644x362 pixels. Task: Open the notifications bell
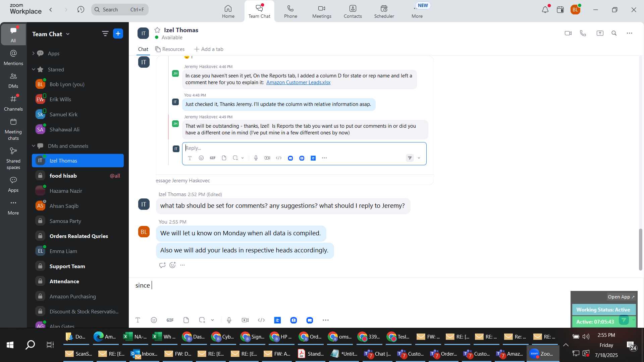pos(545,9)
